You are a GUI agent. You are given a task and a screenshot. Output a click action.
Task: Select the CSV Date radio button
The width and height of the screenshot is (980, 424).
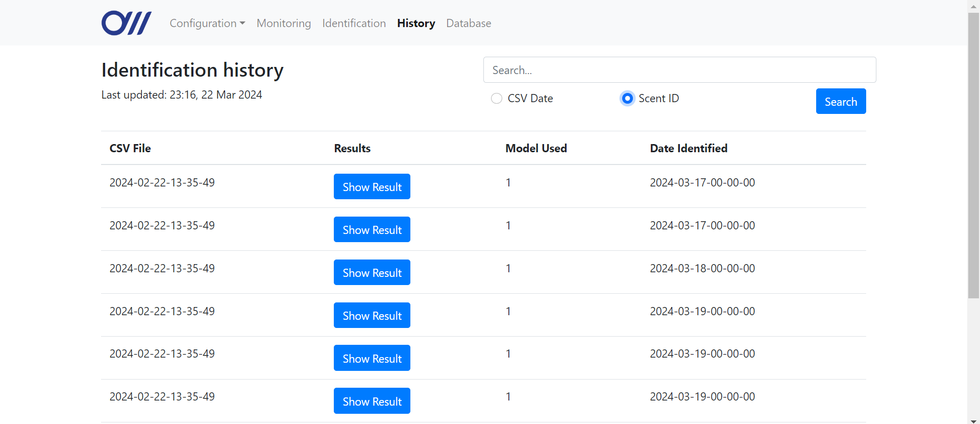(x=497, y=99)
